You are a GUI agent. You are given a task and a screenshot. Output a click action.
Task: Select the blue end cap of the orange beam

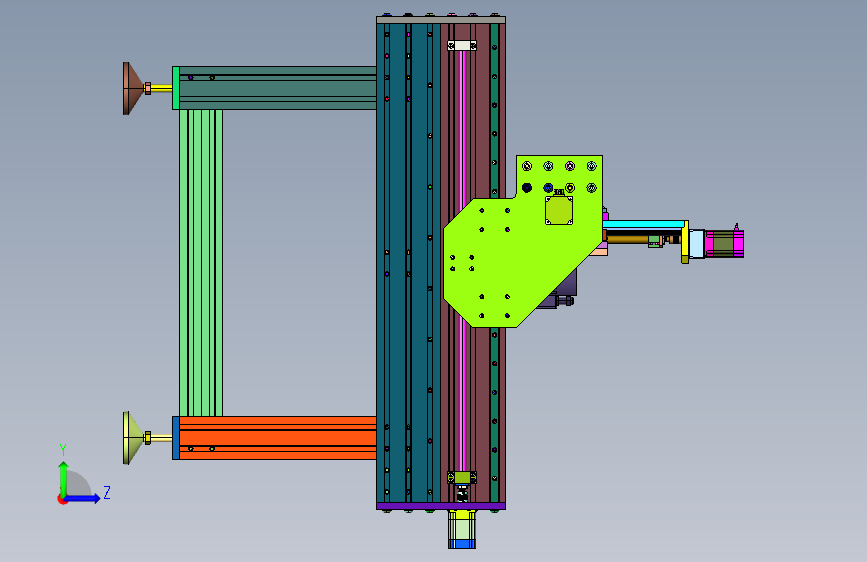(x=176, y=438)
